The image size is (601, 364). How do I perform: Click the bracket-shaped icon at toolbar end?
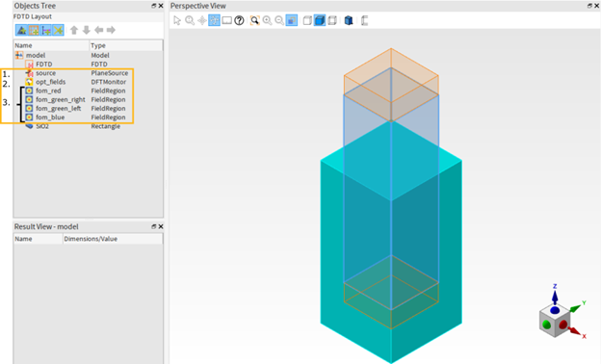(364, 20)
